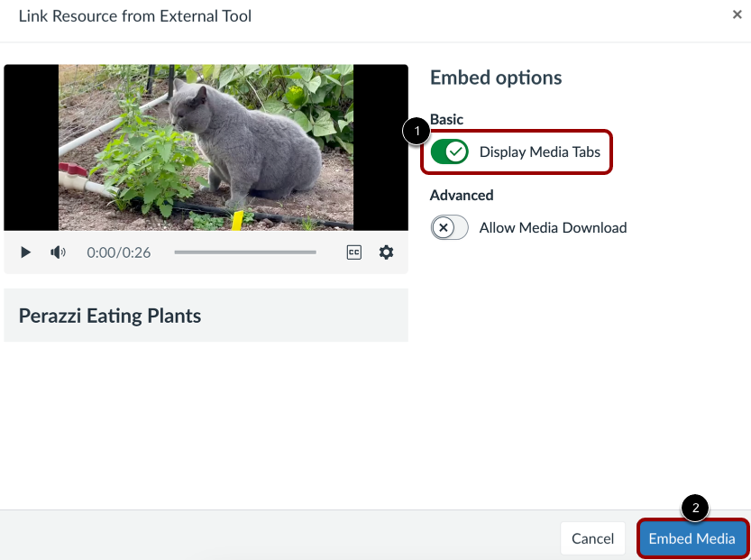Image resolution: width=751 pixels, height=560 pixels.
Task: Enable the Allow Media Download toggle
Action: click(x=449, y=227)
